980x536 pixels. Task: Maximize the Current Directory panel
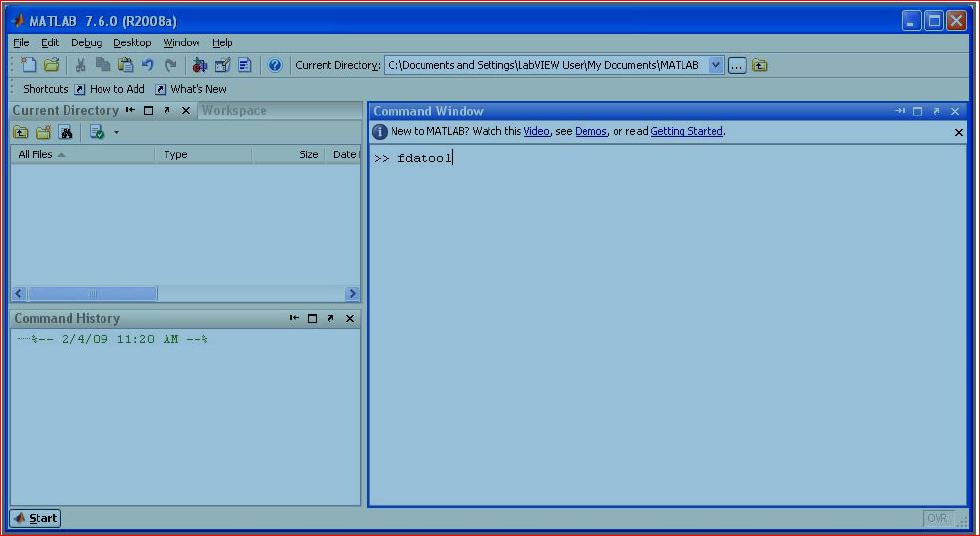pos(148,110)
